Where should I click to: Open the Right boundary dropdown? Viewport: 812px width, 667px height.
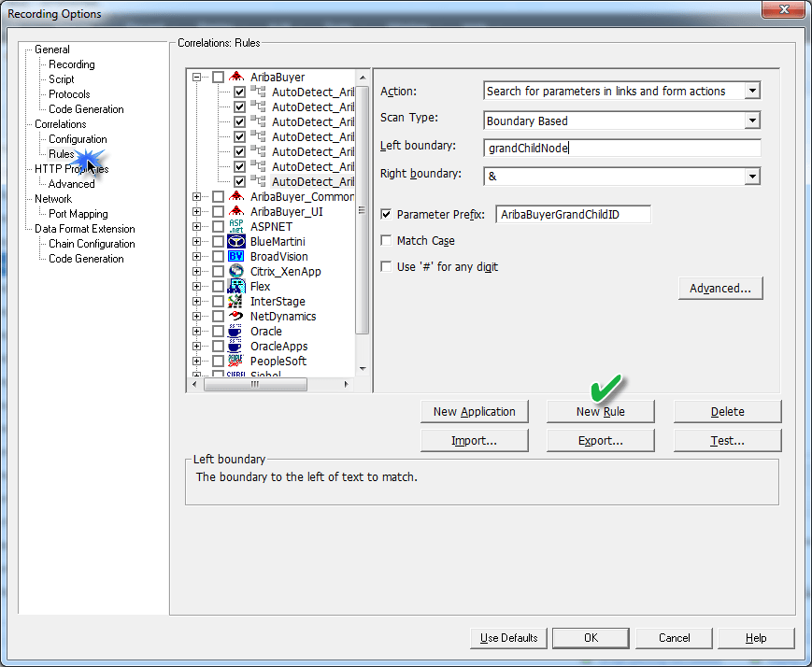pos(752,177)
